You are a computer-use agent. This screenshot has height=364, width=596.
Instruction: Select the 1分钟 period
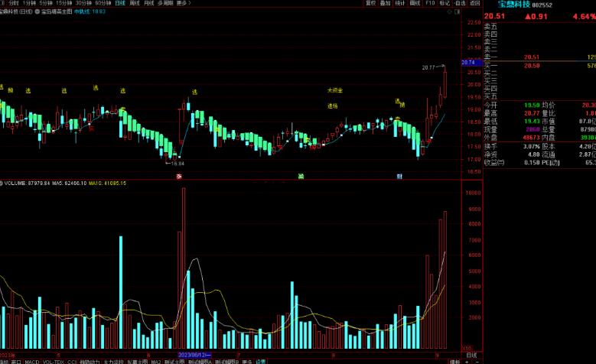pos(29,3)
